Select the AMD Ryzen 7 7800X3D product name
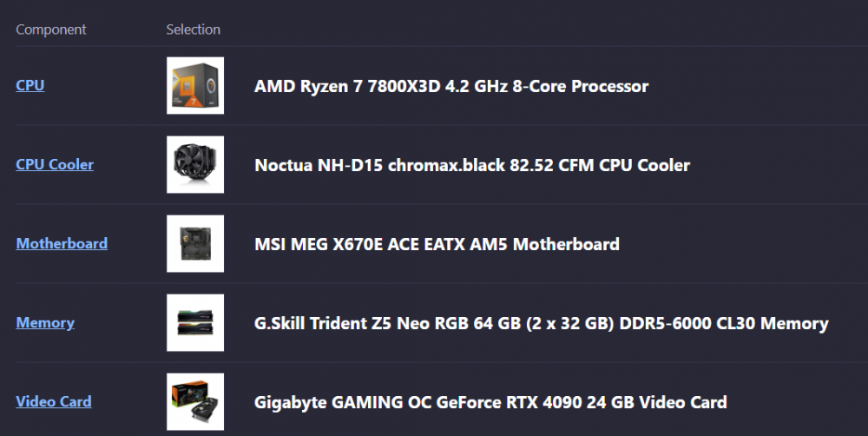 tap(450, 86)
